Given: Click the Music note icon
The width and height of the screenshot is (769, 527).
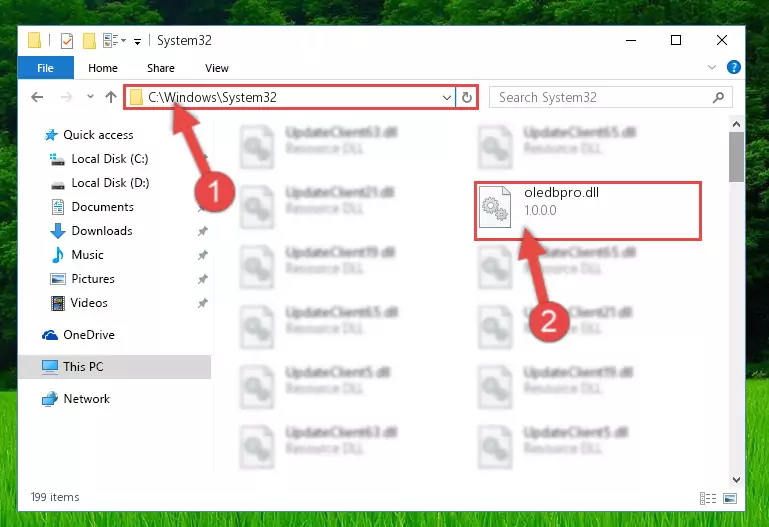Looking at the screenshot, I should tap(58, 255).
